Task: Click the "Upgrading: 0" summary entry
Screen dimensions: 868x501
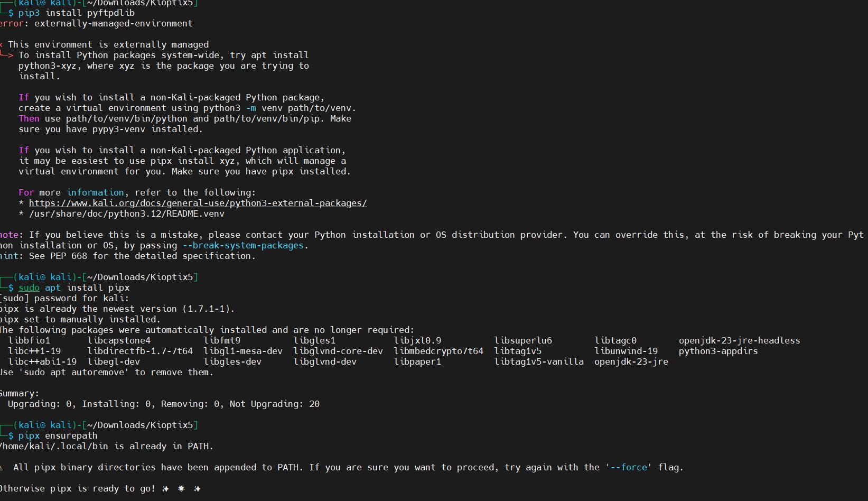Action: tap(40, 404)
